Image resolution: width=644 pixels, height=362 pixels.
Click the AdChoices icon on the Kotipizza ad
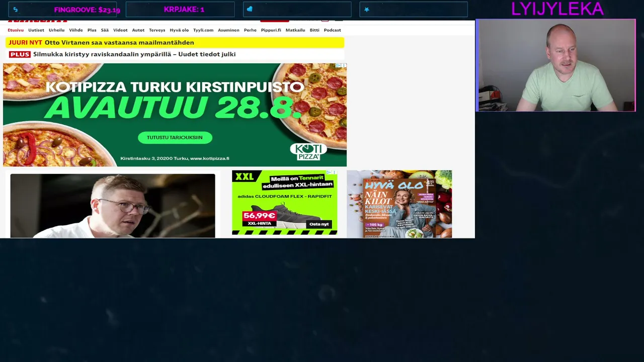point(339,66)
